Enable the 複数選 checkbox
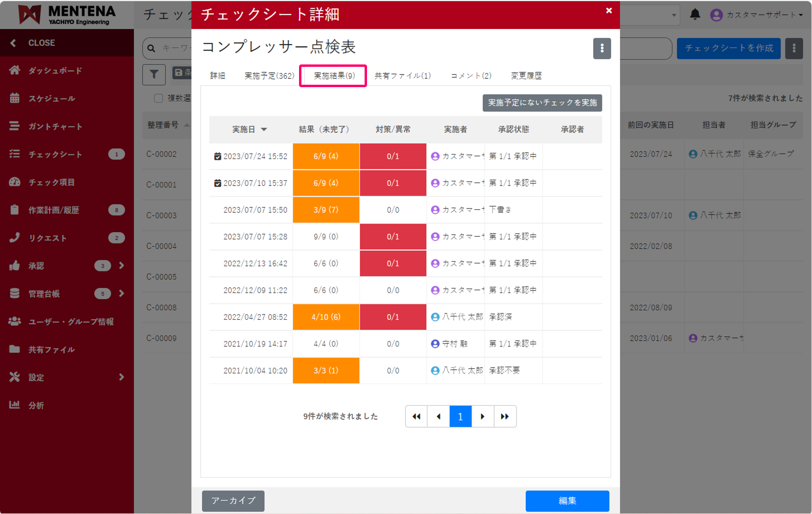The image size is (812, 514). (158, 98)
